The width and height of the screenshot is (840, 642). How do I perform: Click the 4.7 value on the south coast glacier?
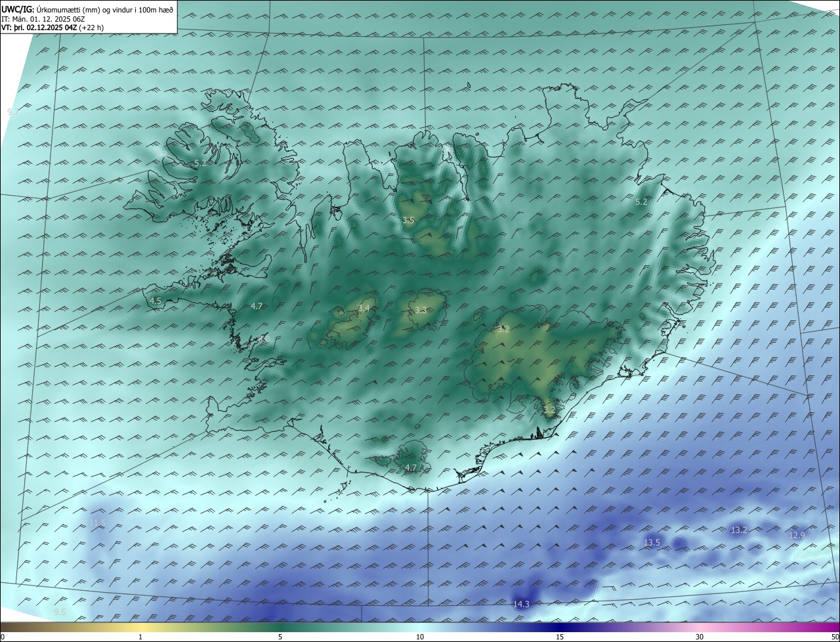pyautogui.click(x=411, y=468)
